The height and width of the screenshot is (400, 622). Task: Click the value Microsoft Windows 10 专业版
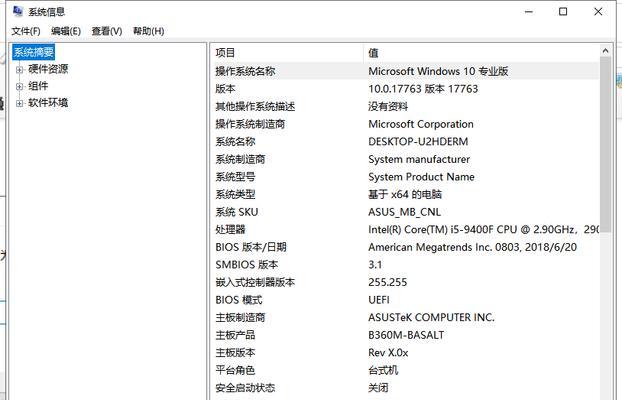point(438,71)
